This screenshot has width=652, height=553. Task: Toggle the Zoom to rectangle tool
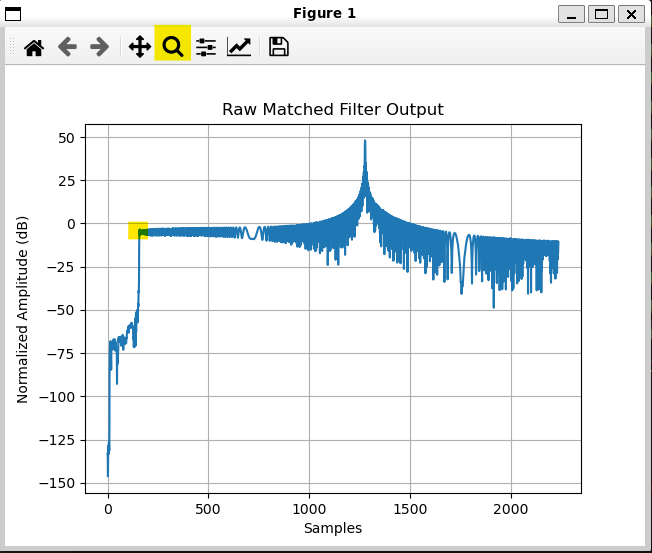173,43
